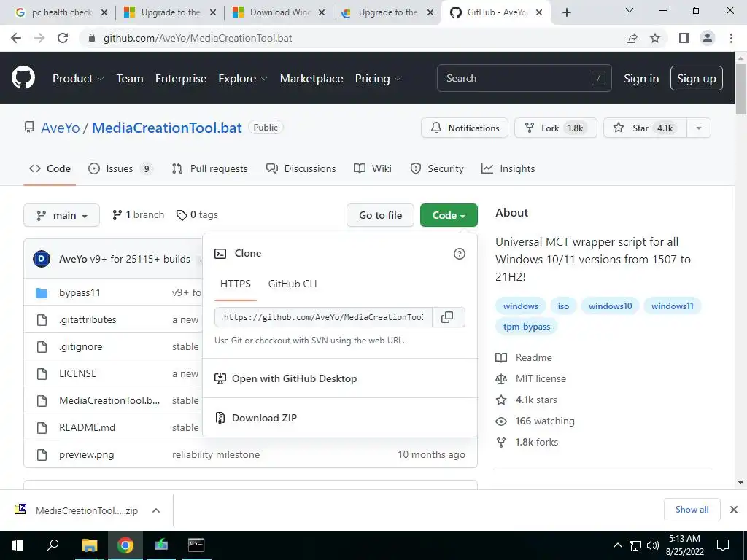747x560 pixels.
Task: Go back to the previous page
Action: [x=16, y=38]
